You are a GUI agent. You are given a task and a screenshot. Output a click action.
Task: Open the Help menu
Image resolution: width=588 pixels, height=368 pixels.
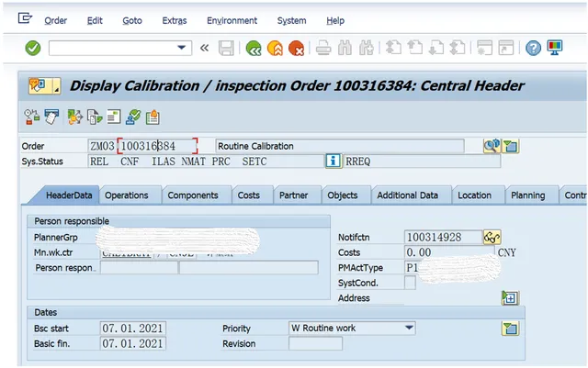[x=335, y=20]
